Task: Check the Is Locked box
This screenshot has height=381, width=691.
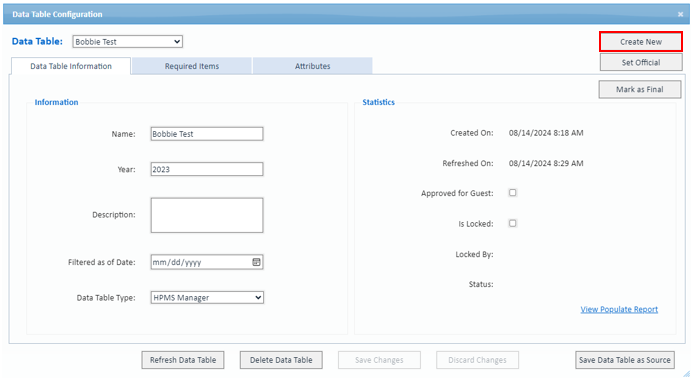Action: 513,223
